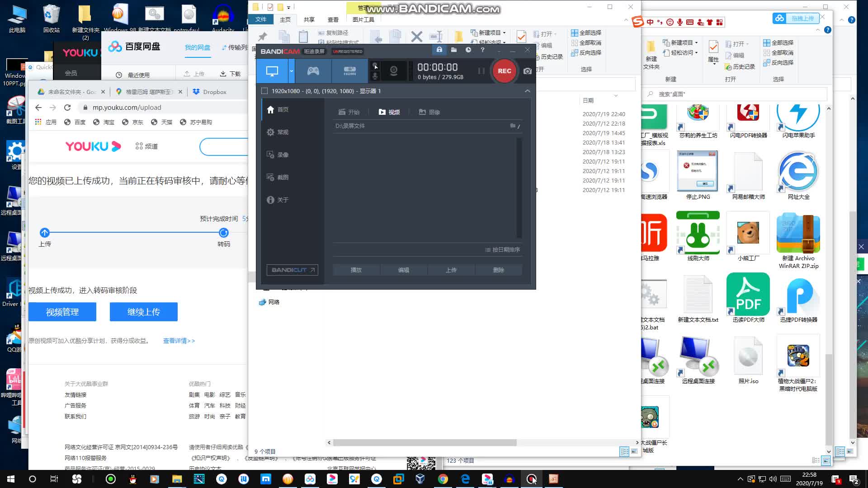Image resolution: width=868 pixels, height=488 pixels.
Task: Toggle the Bandicam lock window button
Action: (x=439, y=50)
